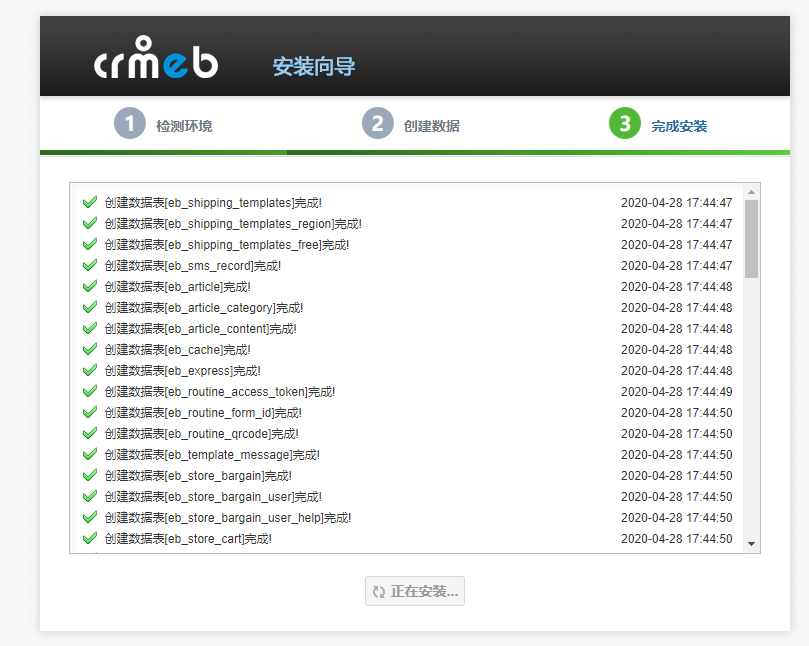Select log text 创建数据表[eb_store_bargain_user_help]完成!
The image size is (809, 646).
tap(228, 518)
